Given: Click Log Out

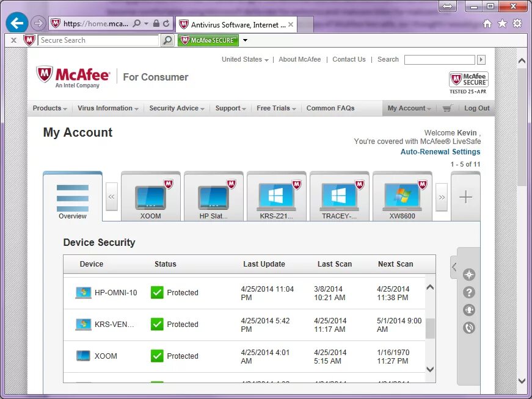Looking at the screenshot, I should (476, 108).
